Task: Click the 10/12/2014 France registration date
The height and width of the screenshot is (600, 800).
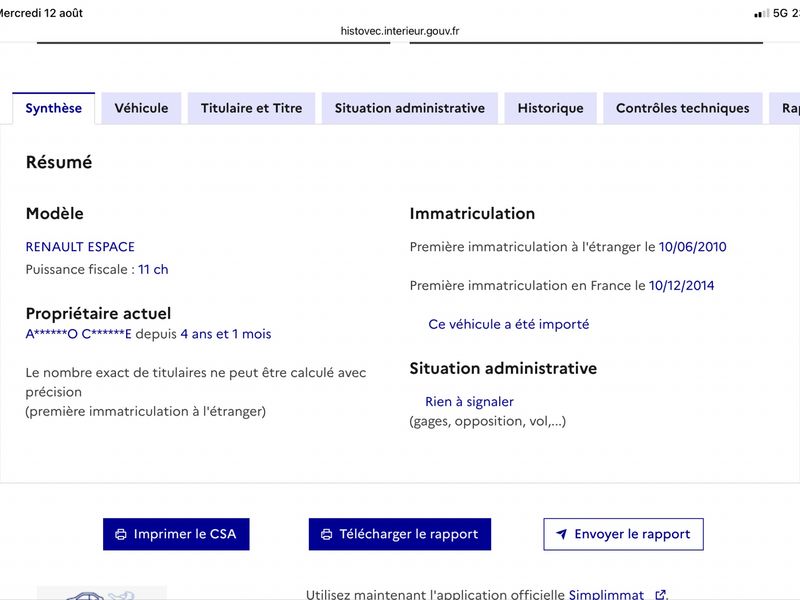Action: coord(681,286)
